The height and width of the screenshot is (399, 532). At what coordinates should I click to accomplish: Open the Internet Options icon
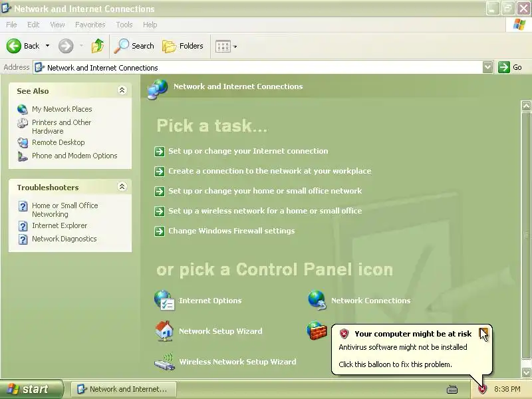click(x=164, y=301)
